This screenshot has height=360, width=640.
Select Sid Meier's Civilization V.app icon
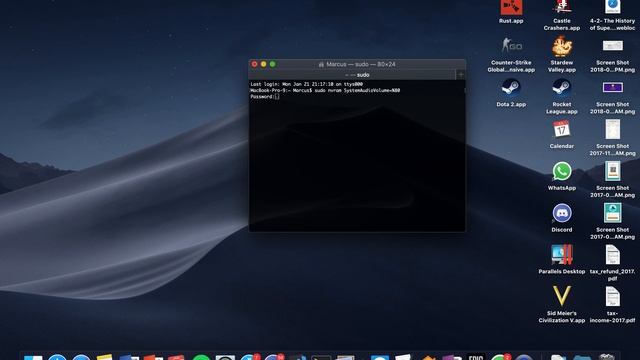point(562,296)
